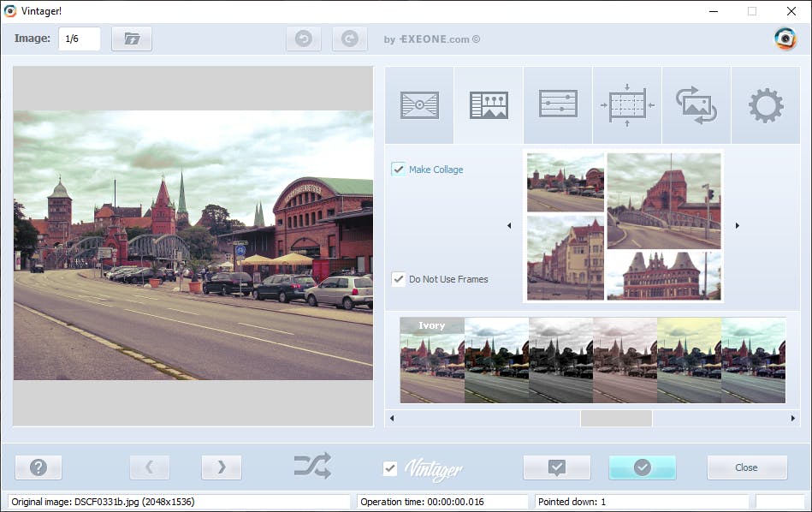Switch to the collage frames tab
This screenshot has height=512, width=812.
pyautogui.click(x=489, y=105)
